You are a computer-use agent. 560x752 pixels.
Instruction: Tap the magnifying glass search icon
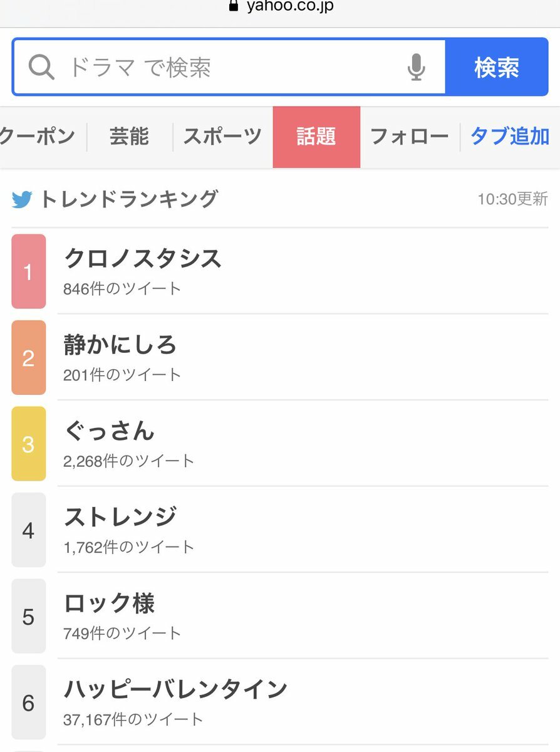point(41,67)
